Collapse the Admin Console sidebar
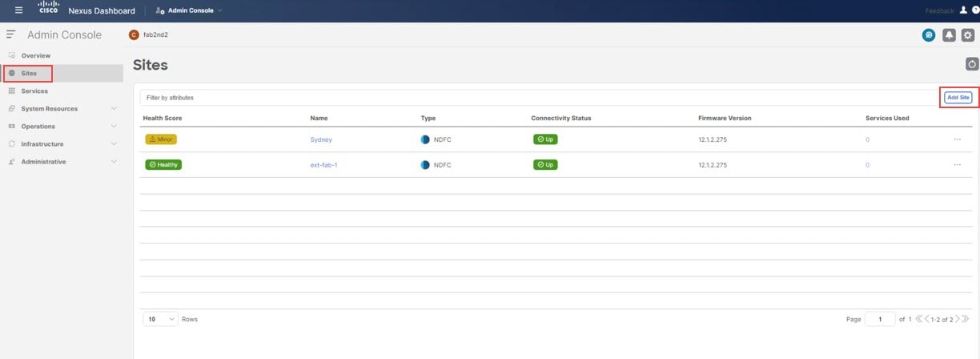Image resolution: width=980 pixels, height=359 pixels. click(11, 34)
